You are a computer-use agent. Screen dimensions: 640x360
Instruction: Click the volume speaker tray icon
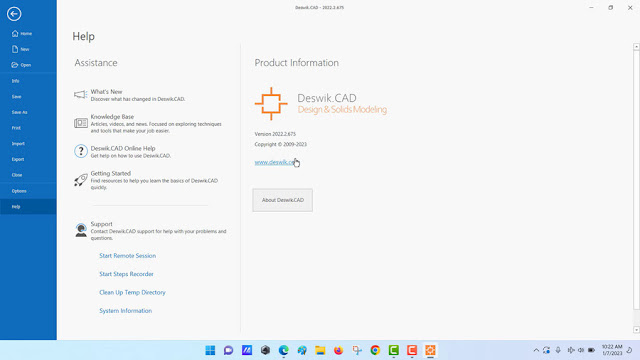(581, 350)
